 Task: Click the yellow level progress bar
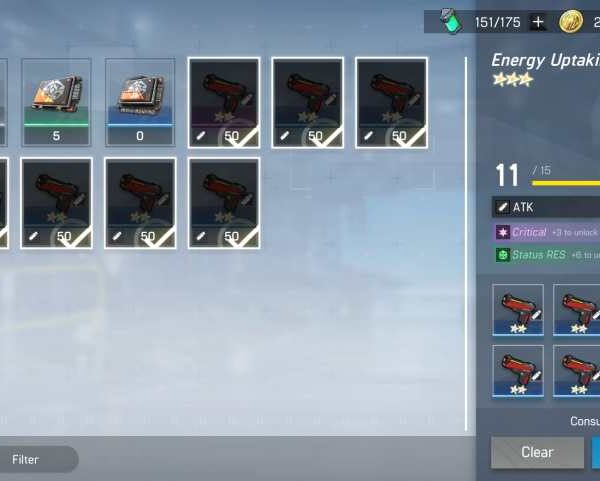566,183
